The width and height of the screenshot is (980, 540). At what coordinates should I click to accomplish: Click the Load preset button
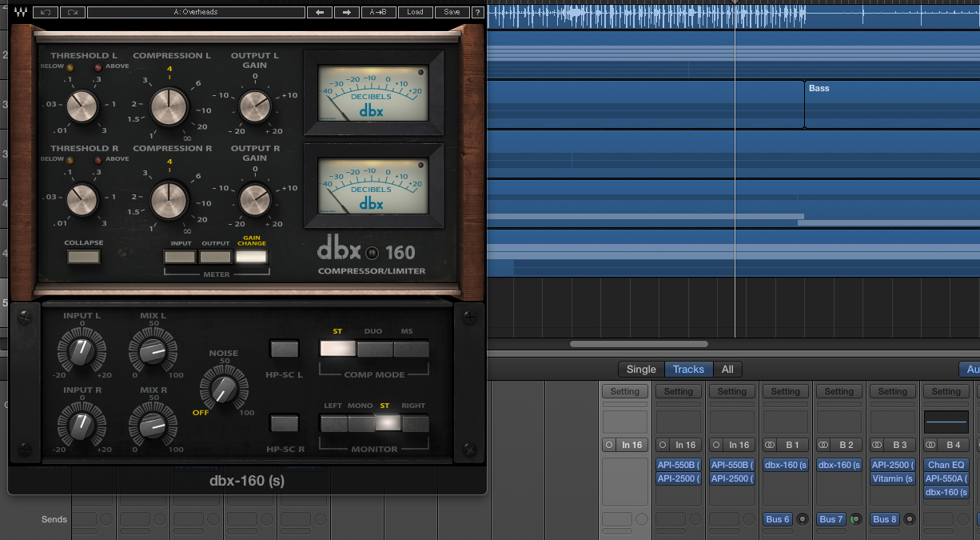(x=415, y=12)
